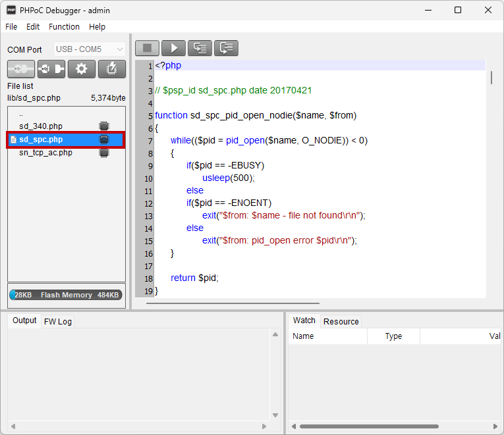504x435 pixels.
Task: Click the comment '$psp_id sd_spc.php date 20170421'
Action: [x=237, y=90]
